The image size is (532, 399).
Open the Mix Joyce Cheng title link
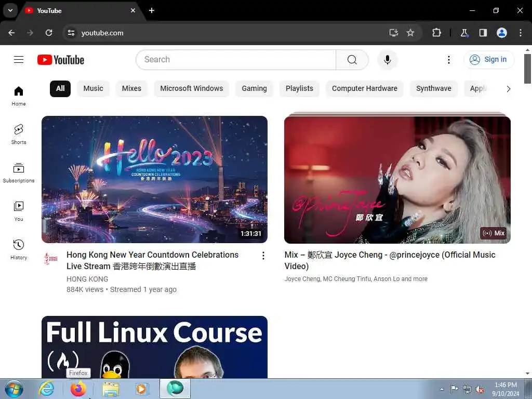tap(390, 260)
